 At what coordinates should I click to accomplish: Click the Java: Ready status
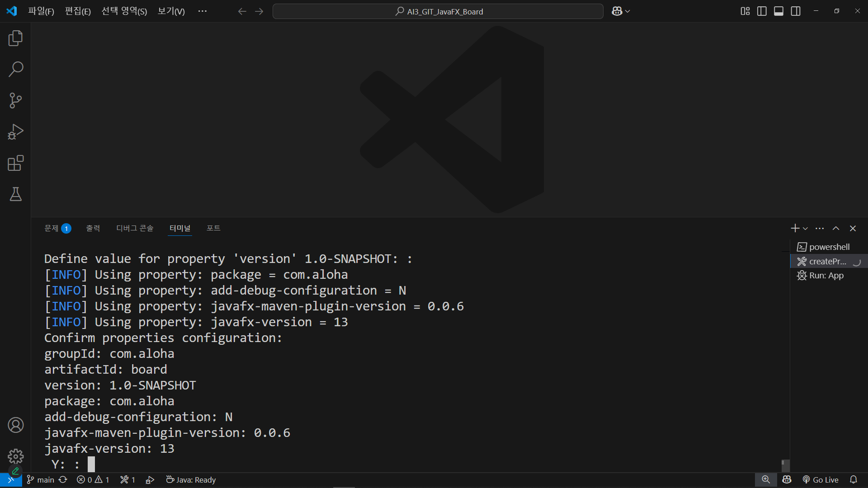click(191, 480)
